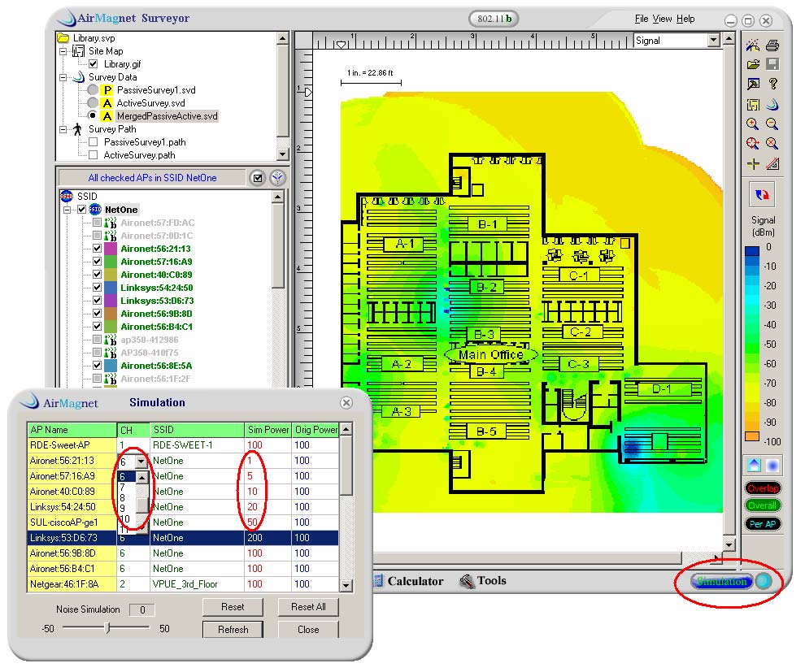Click the check-all icon beside SSID NetOne header
This screenshot has height=672, width=805.
[258, 178]
